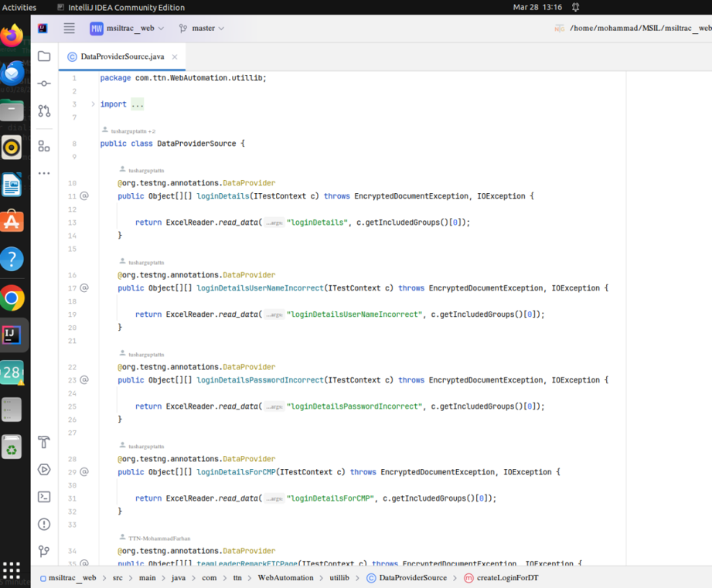Open the Pull Requests tool window
Image resolution: width=712 pixels, height=588 pixels.
pyautogui.click(x=44, y=110)
